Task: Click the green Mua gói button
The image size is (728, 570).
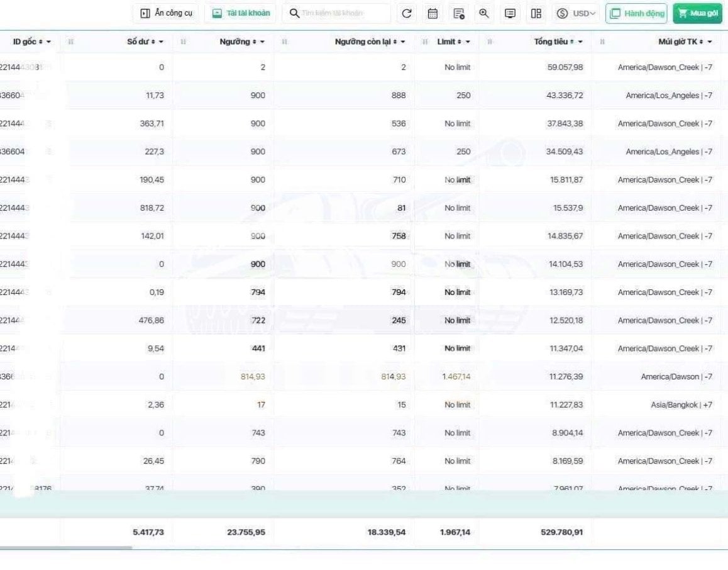Action: (698, 13)
